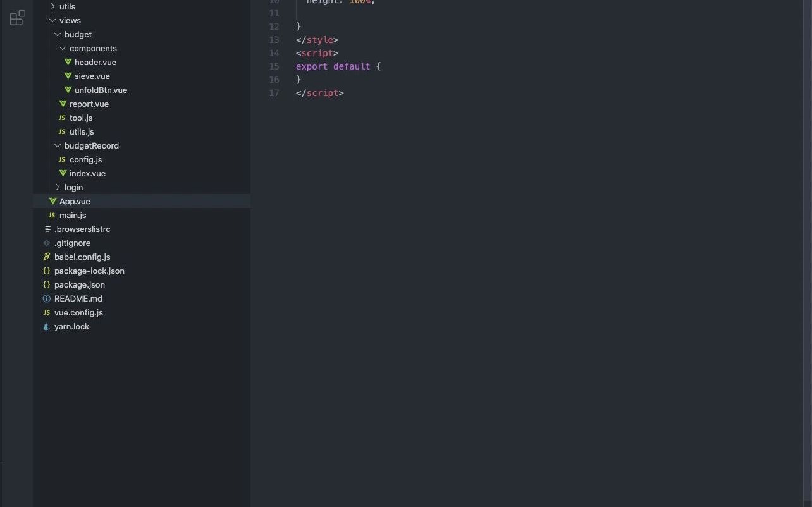Collapse the views folder
The width and height of the screenshot is (812, 507).
(x=53, y=20)
